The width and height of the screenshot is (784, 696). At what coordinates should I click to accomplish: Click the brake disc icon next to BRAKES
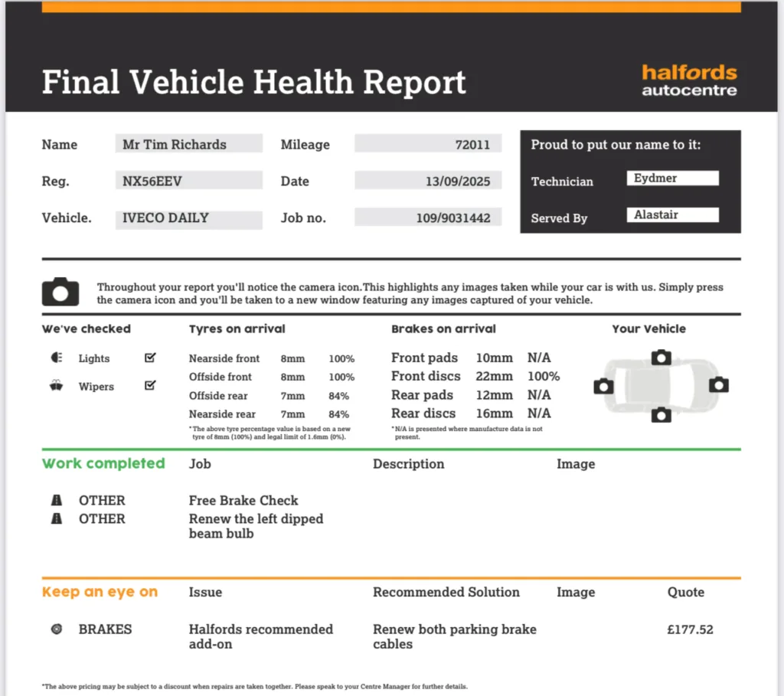[57, 629]
